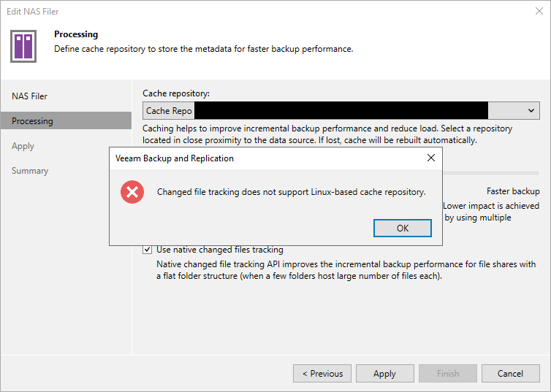
Task: Click the Linux-based cache repository error text
Action: point(291,192)
